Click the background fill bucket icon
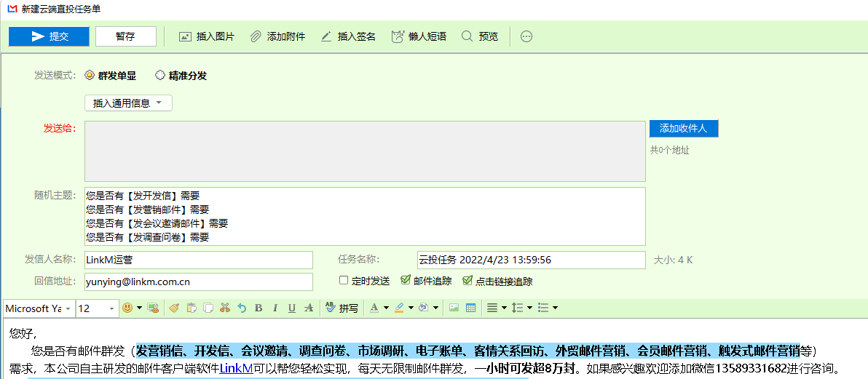This screenshot has width=868, height=379. point(424,308)
